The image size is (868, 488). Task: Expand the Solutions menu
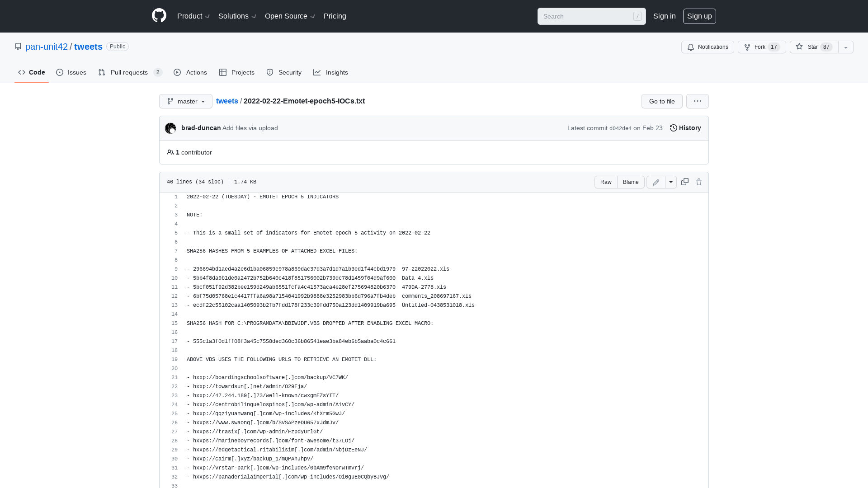click(x=237, y=16)
